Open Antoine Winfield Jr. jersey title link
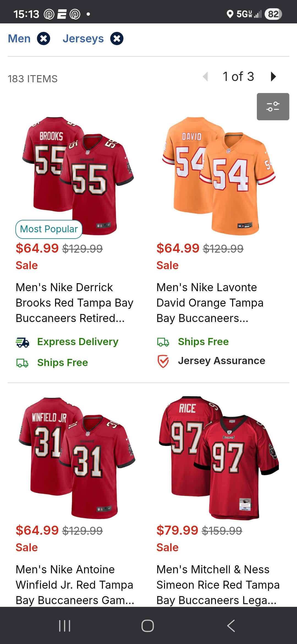The height and width of the screenshot is (644, 297). pyautogui.click(x=74, y=585)
